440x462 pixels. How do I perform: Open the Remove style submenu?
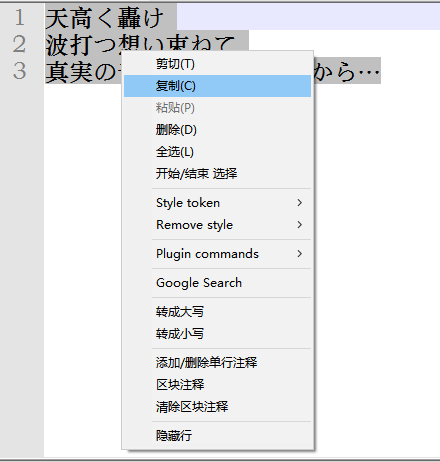pos(217,225)
